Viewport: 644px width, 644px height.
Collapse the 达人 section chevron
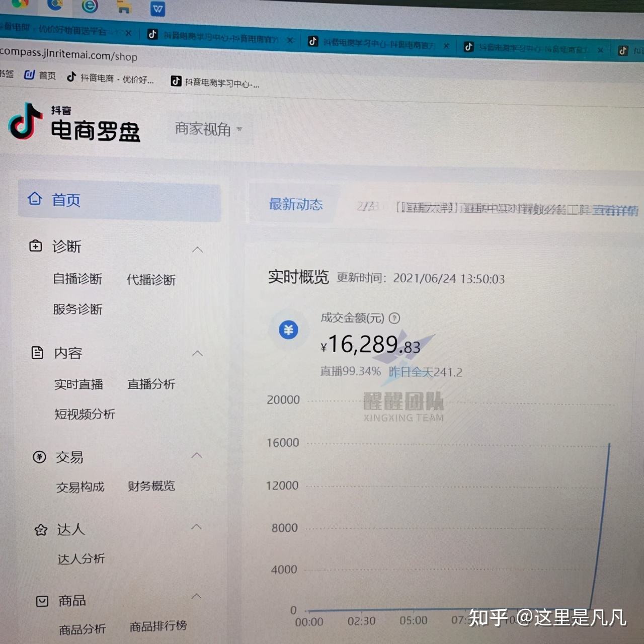[x=196, y=527]
